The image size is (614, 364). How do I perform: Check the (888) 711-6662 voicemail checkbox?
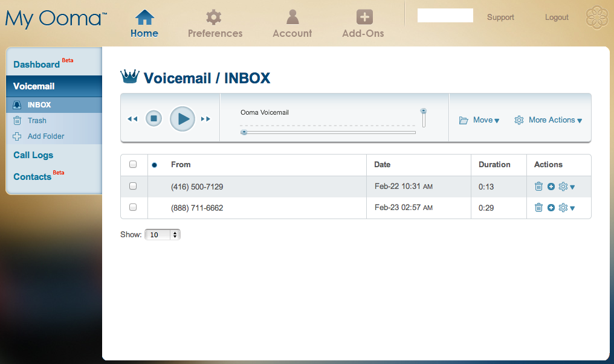tap(133, 207)
